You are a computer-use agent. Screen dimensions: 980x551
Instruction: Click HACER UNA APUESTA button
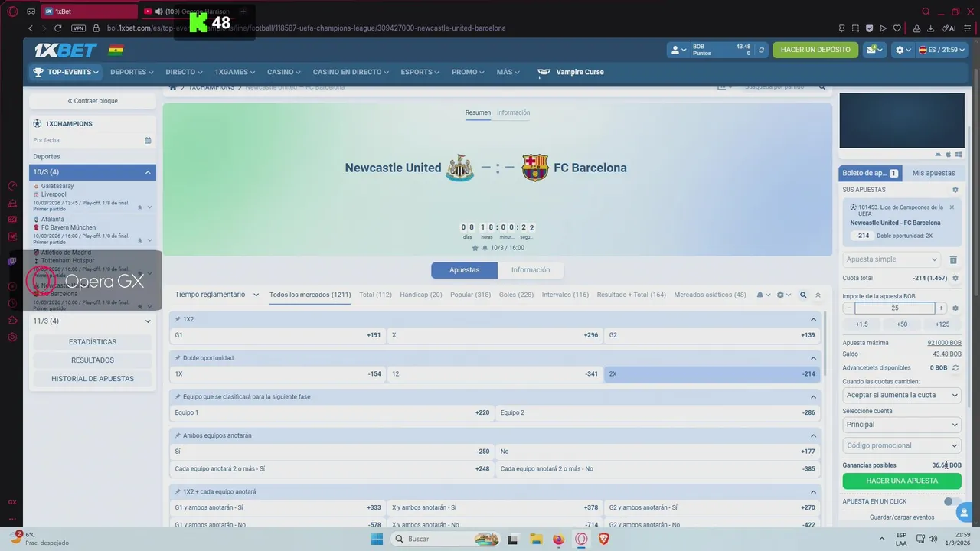[x=902, y=481]
